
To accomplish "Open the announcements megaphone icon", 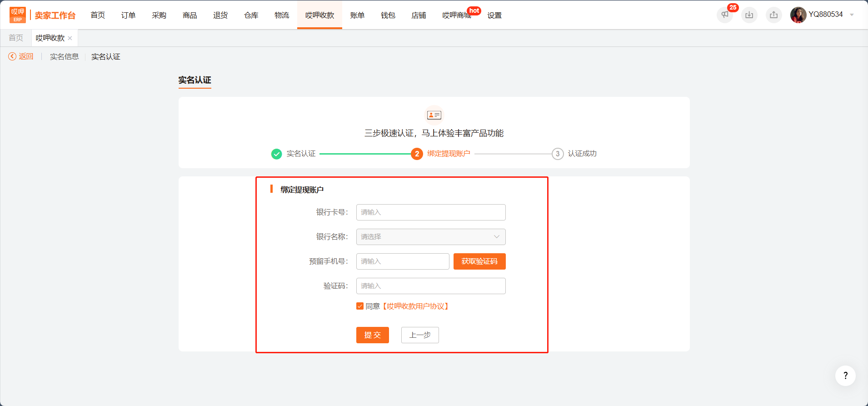I will (725, 15).
